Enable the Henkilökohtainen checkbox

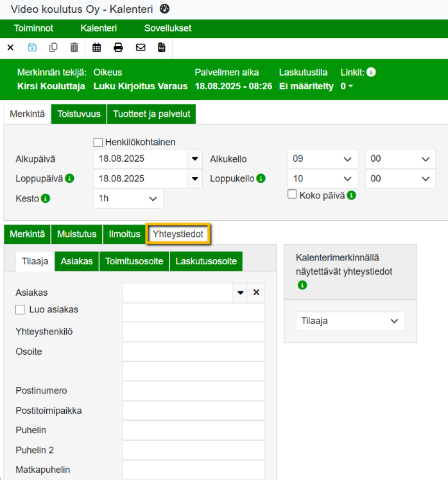pyautogui.click(x=98, y=142)
